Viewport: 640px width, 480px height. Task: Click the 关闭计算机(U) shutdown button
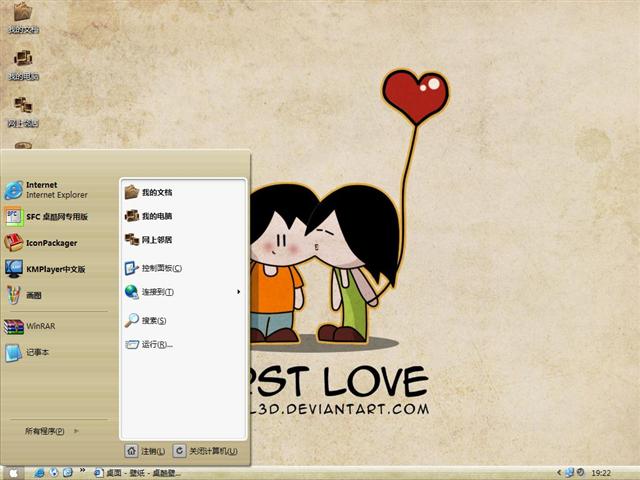tap(206, 451)
